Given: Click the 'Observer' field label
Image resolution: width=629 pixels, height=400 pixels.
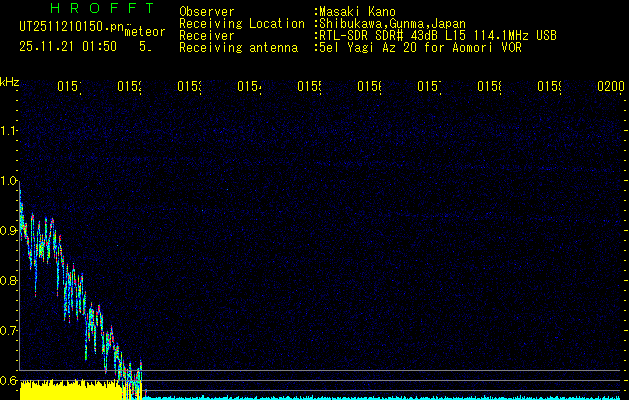Looking at the screenshot, I should [x=207, y=12].
